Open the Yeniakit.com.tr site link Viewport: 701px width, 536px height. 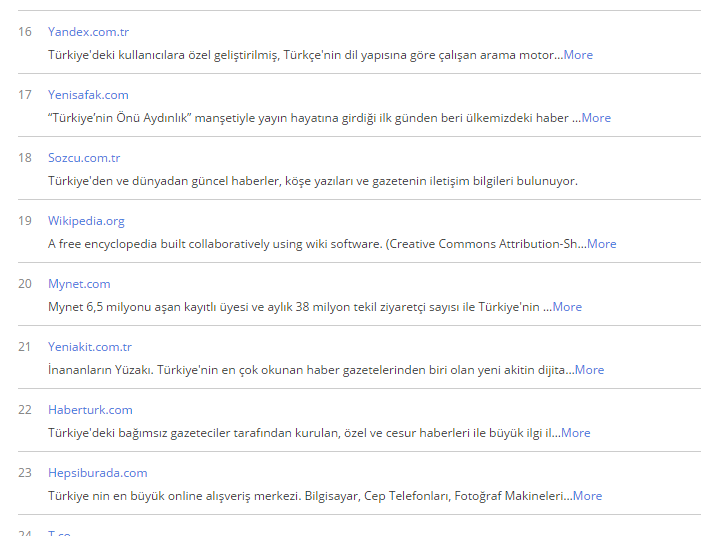(90, 347)
